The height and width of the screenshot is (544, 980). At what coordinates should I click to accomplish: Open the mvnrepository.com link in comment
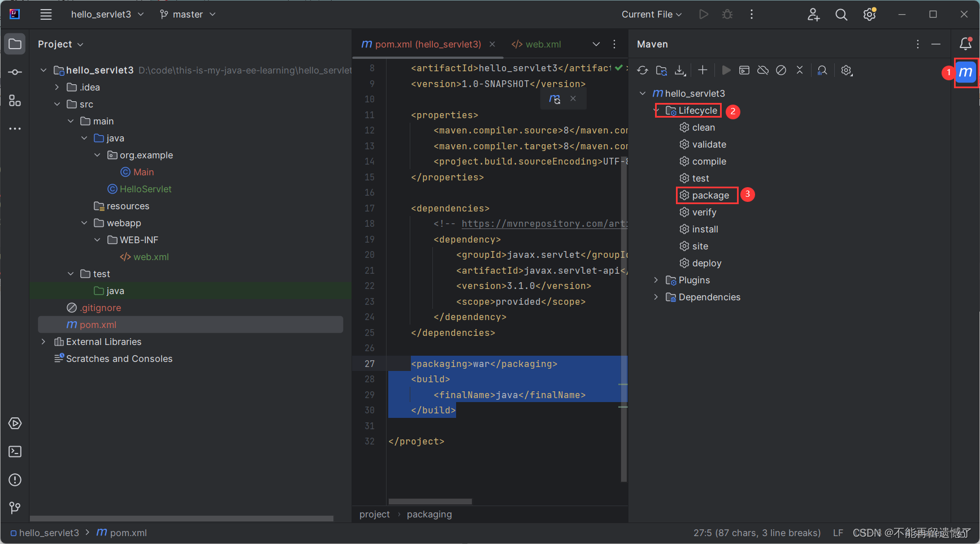point(544,223)
